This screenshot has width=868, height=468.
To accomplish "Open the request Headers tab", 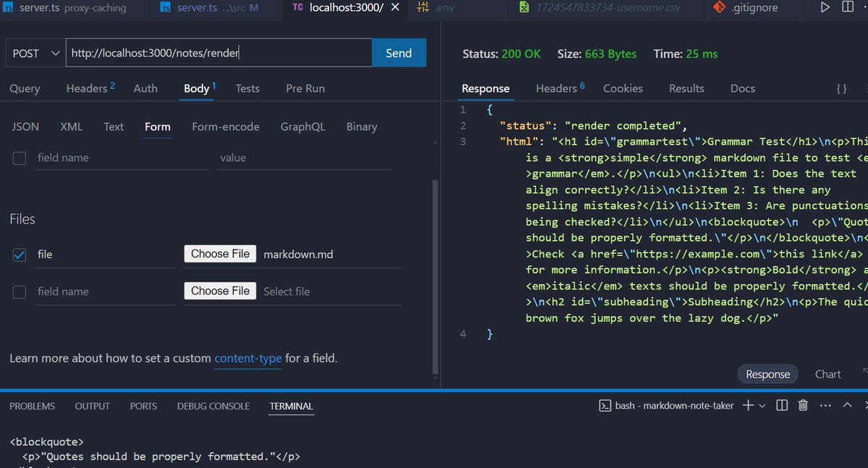I will coord(90,88).
